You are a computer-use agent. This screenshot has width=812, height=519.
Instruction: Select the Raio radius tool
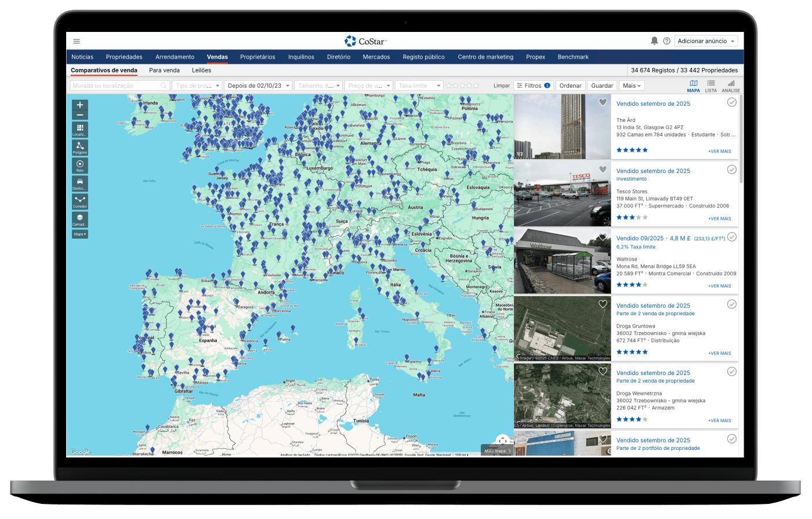pos(80,165)
